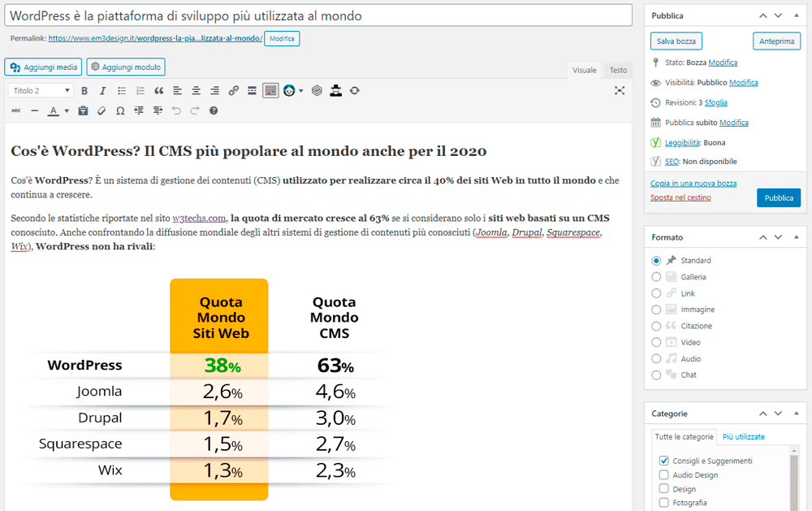Viewport: 812px width, 511px height.
Task: Collapse the Formato panel with its triangle
Action: pos(795,237)
